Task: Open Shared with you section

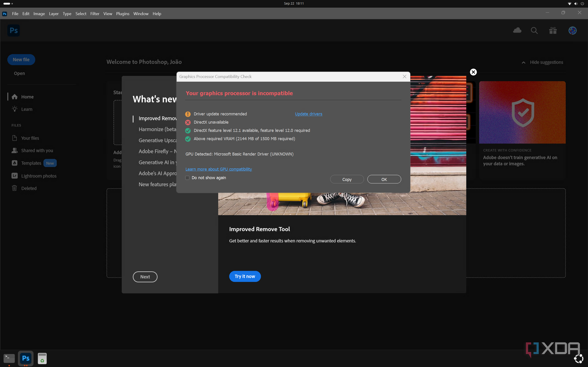Action: pos(37,150)
